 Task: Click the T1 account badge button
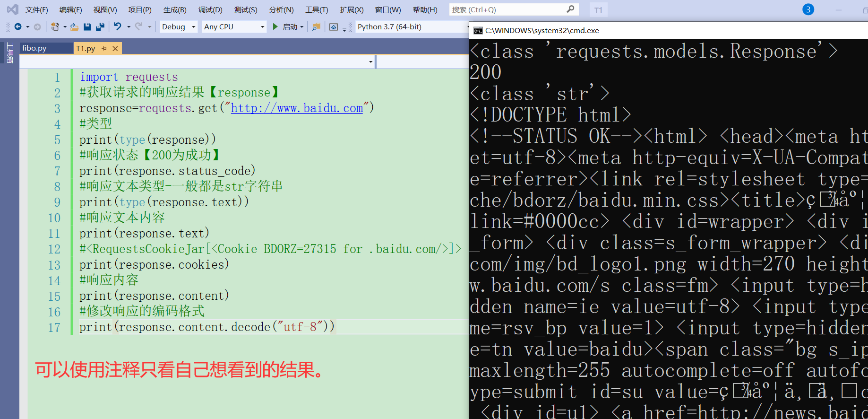click(599, 10)
